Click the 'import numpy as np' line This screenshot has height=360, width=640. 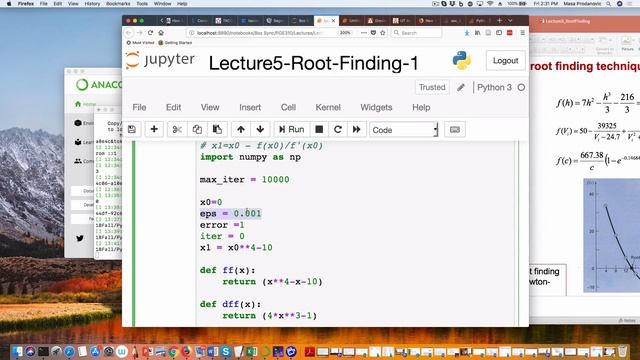[x=250, y=157]
